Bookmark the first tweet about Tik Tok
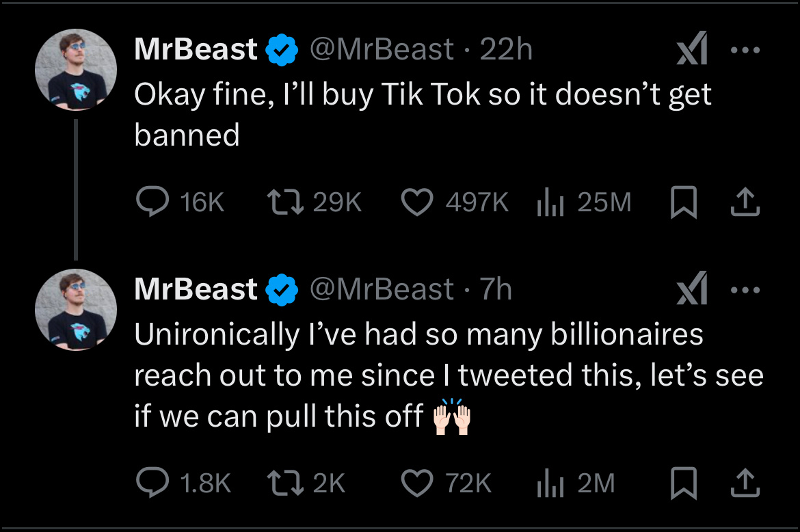 682,202
